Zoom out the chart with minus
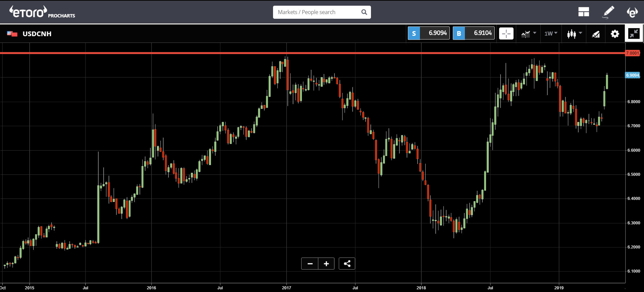The image size is (644, 292). [310, 264]
